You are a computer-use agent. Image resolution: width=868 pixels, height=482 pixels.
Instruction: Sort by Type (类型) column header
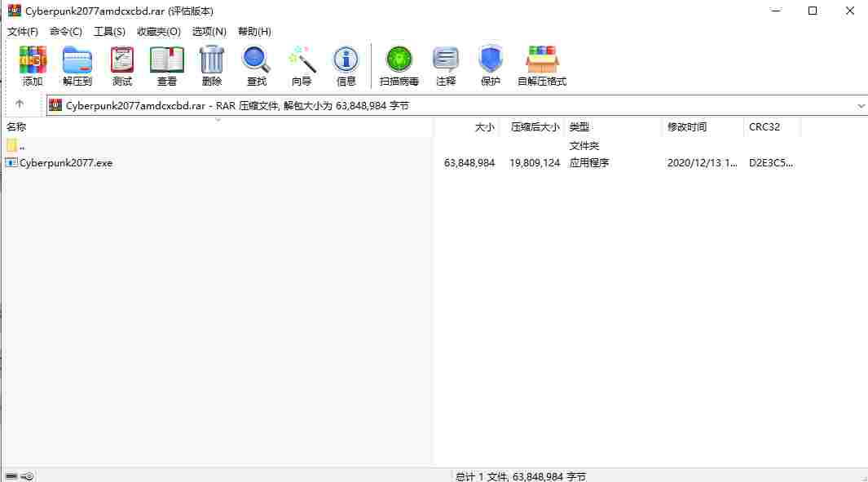pos(614,127)
